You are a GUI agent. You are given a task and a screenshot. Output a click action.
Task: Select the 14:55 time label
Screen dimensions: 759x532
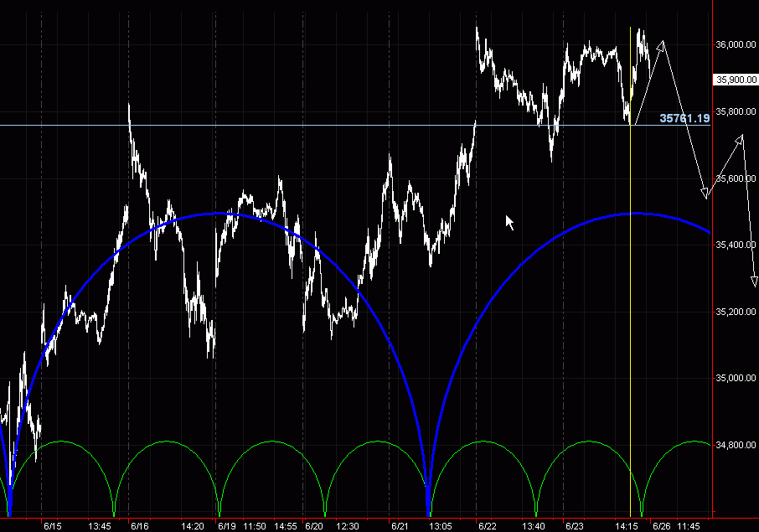285,526
